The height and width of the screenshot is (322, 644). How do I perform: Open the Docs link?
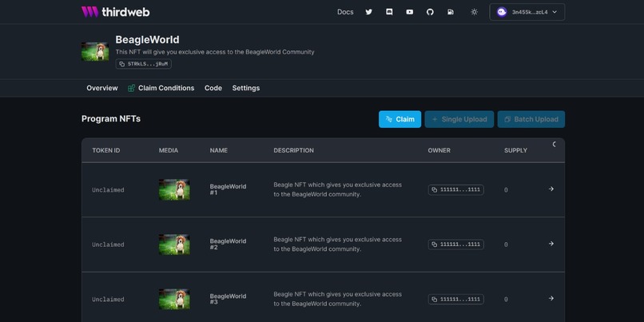point(345,12)
